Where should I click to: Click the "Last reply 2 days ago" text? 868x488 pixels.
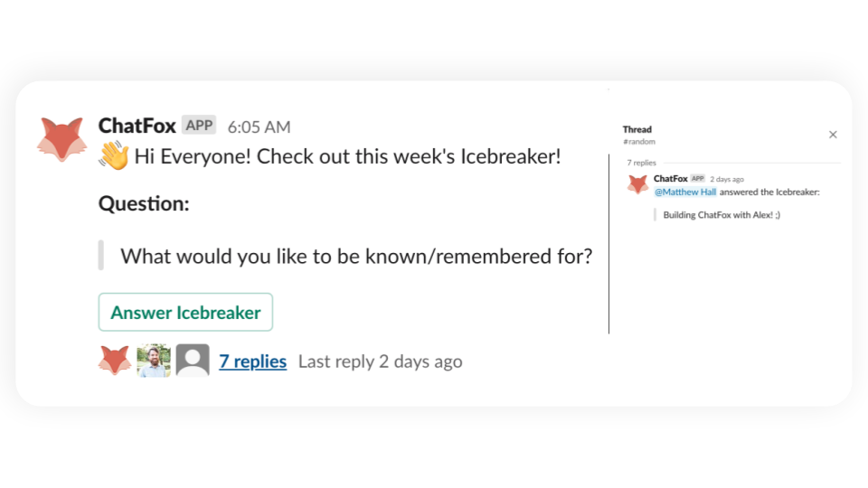click(380, 361)
